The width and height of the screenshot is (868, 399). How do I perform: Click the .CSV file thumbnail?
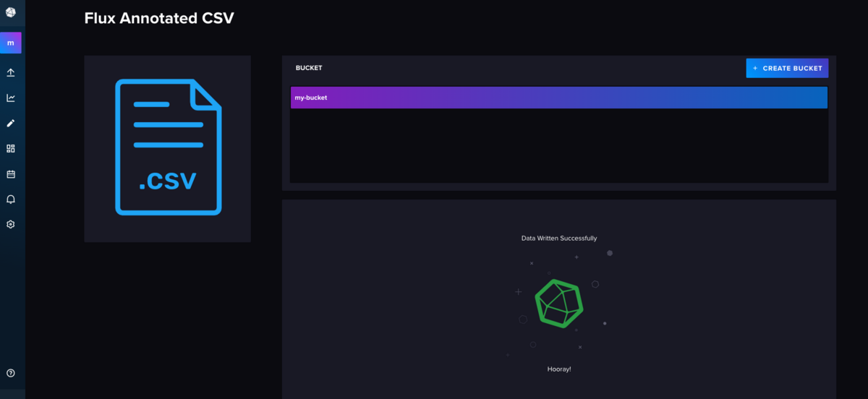click(168, 149)
